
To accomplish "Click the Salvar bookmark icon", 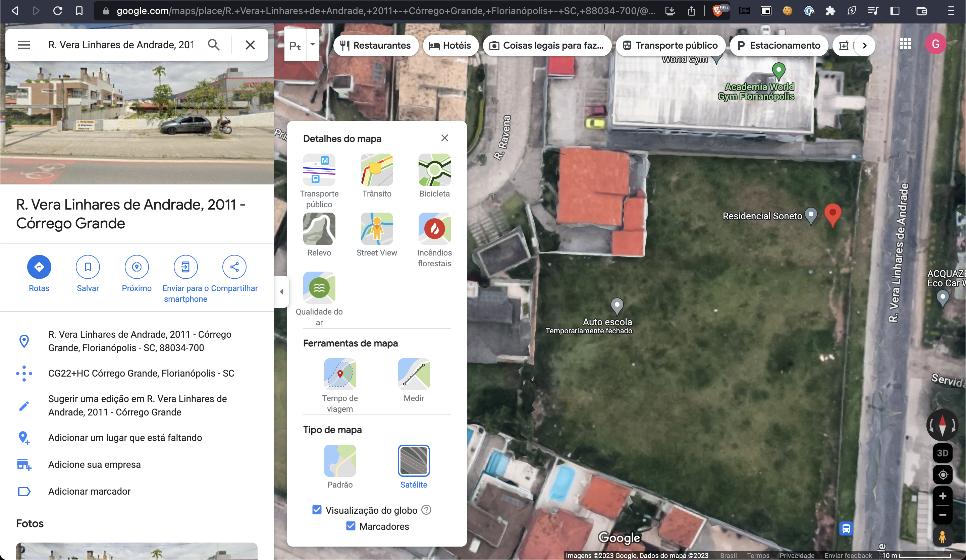I will pos(88,267).
